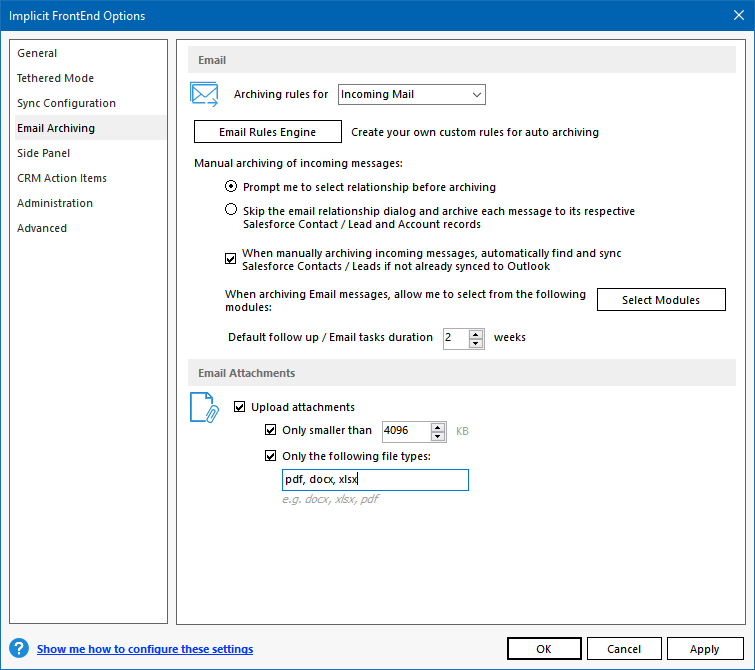Increase the attachment size limit in KB
Viewport: 755px width, 670px height.
[x=438, y=426]
